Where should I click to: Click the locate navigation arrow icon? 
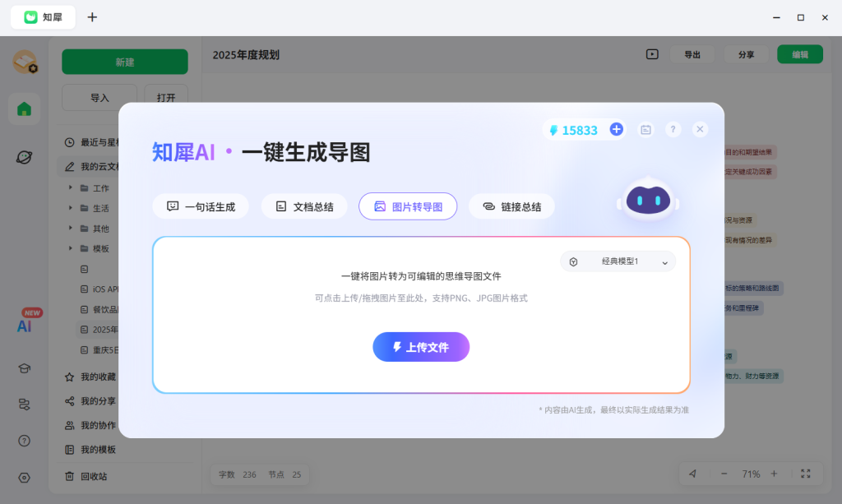click(692, 474)
